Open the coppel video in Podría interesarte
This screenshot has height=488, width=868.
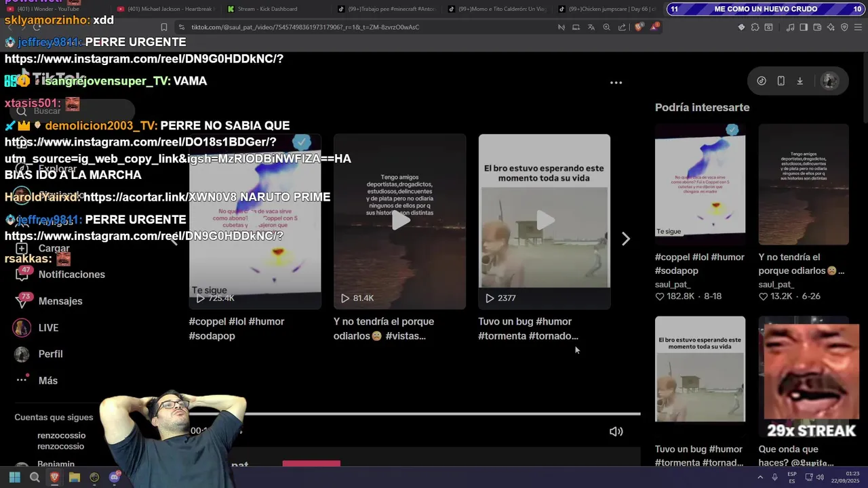pos(700,184)
